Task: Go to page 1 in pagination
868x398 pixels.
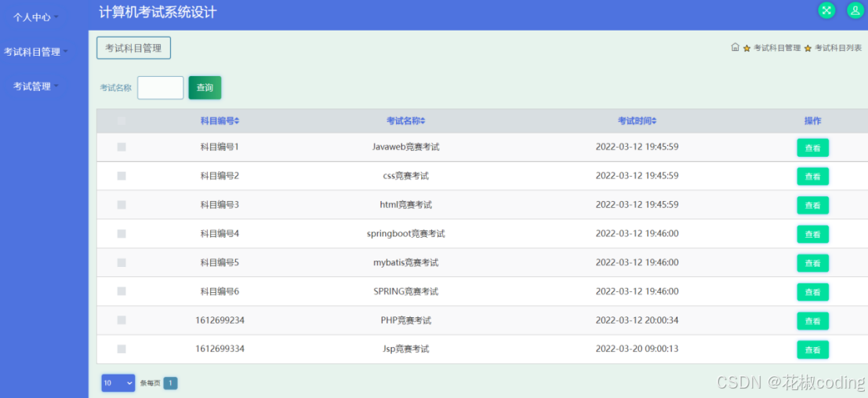Action: point(170,383)
